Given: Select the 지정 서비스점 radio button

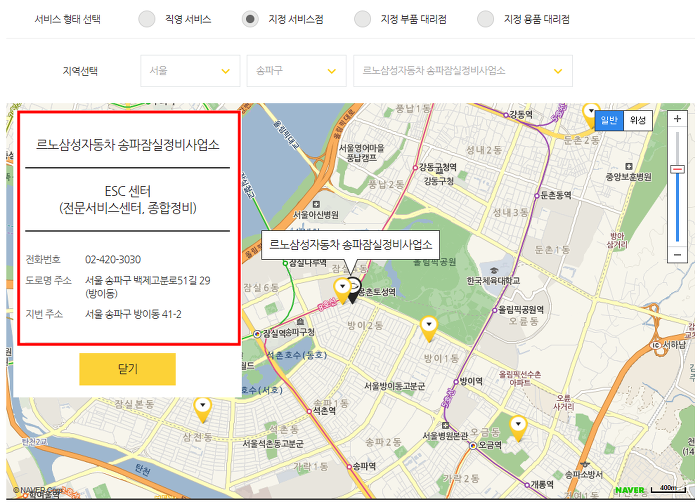Looking at the screenshot, I should coord(250,19).
